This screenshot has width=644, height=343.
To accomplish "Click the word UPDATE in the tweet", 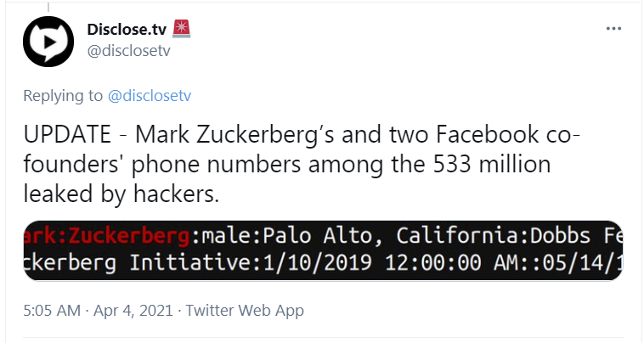I will [67, 134].
